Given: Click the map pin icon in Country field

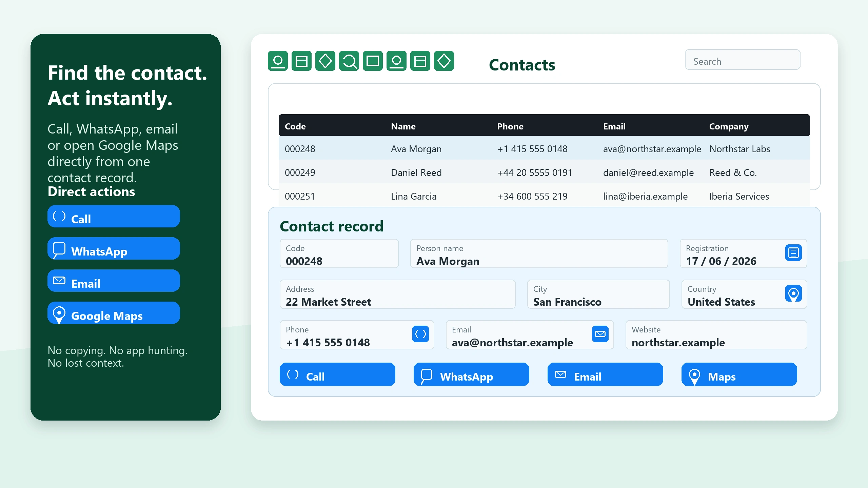Looking at the screenshot, I should click(793, 293).
